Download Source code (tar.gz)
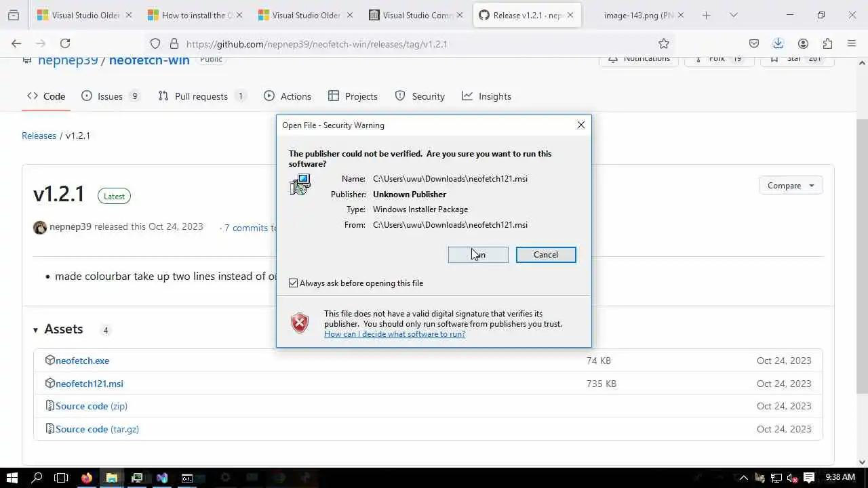The image size is (868, 488). pyautogui.click(x=97, y=429)
